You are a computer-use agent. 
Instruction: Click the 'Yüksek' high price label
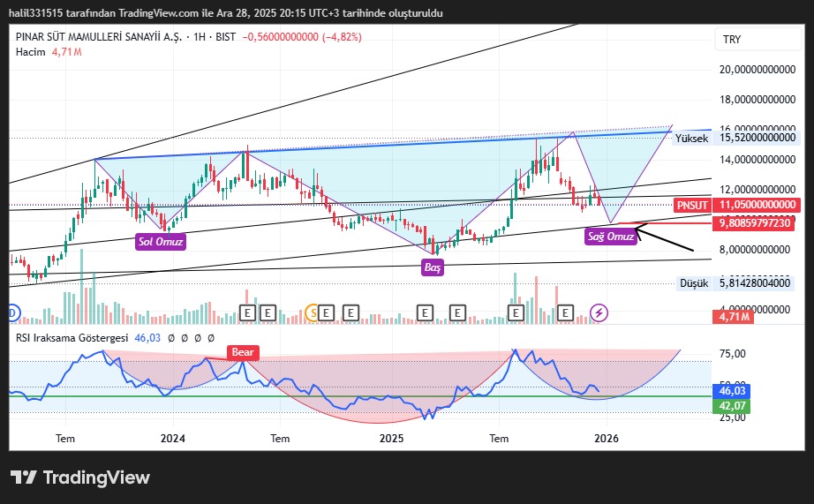tap(691, 138)
